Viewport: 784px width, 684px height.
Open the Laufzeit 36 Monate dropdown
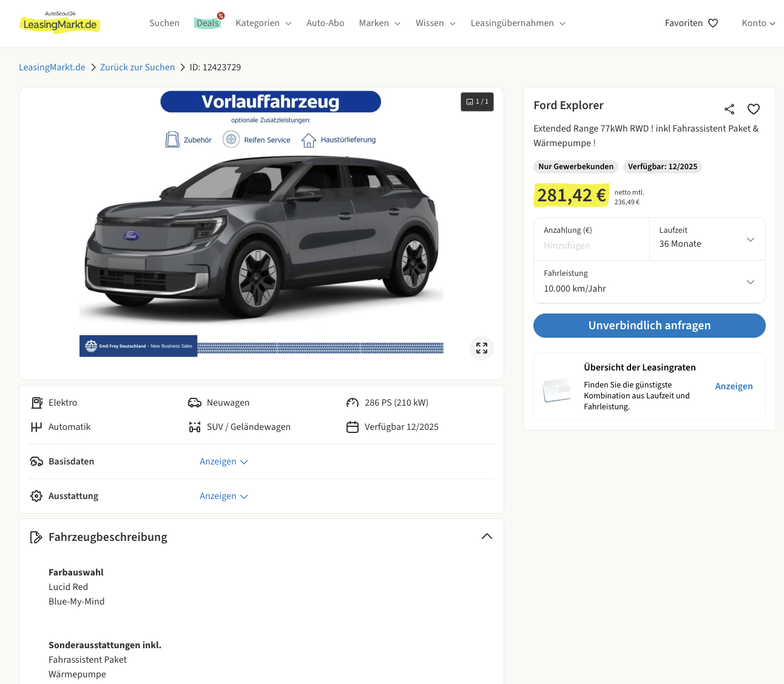coord(707,239)
